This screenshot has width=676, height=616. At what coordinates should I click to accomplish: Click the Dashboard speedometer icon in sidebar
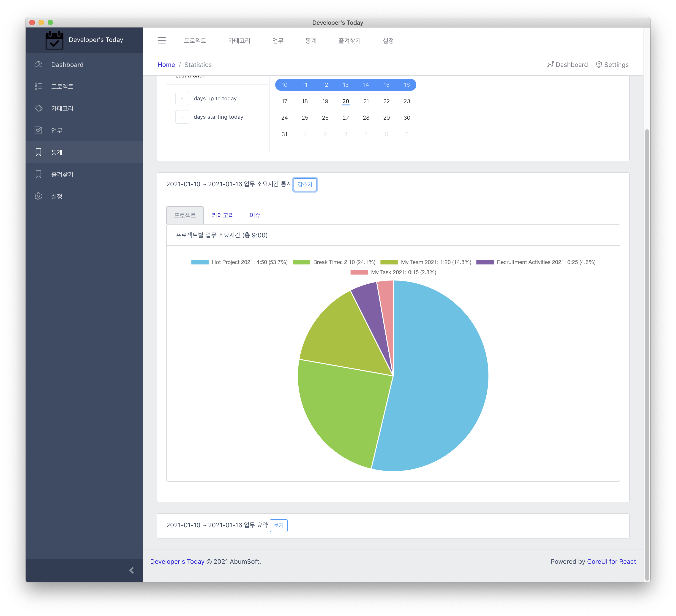[x=38, y=64]
